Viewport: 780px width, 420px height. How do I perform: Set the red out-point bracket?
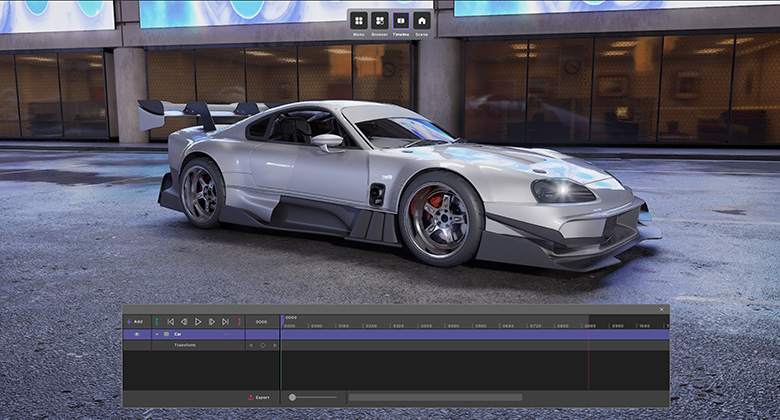click(239, 322)
